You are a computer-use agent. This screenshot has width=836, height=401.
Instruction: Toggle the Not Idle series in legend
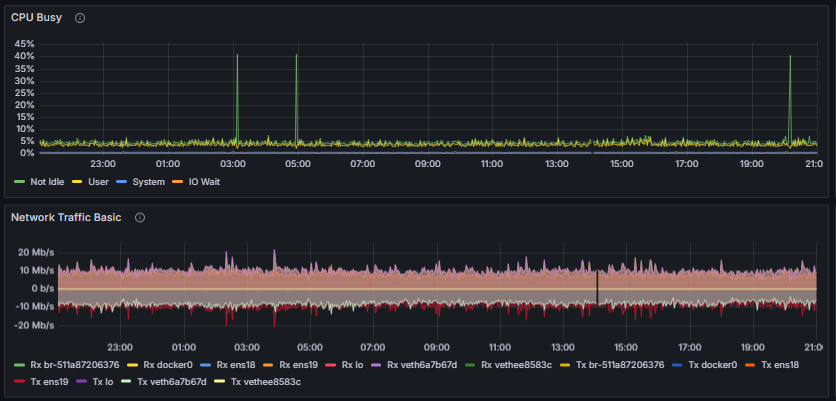point(47,182)
